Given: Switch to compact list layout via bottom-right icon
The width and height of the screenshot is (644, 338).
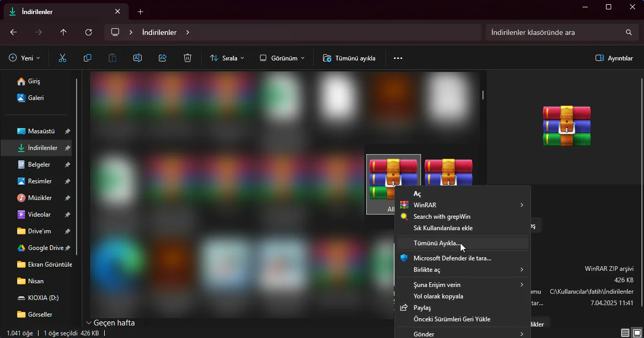Looking at the screenshot, I should [x=624, y=332].
